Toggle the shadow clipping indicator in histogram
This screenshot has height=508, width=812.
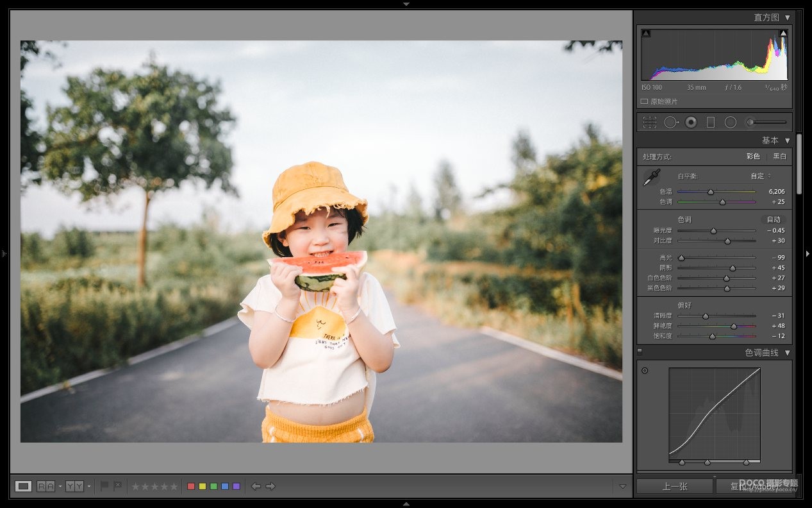tap(646, 33)
